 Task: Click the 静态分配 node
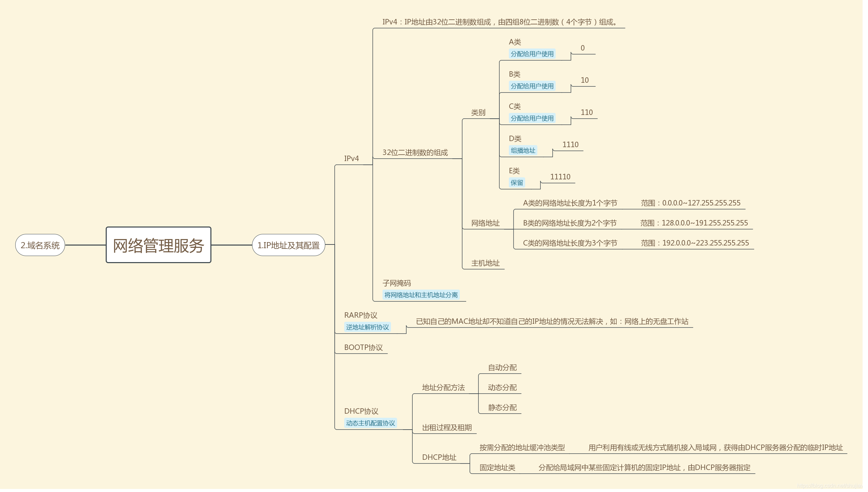502,408
